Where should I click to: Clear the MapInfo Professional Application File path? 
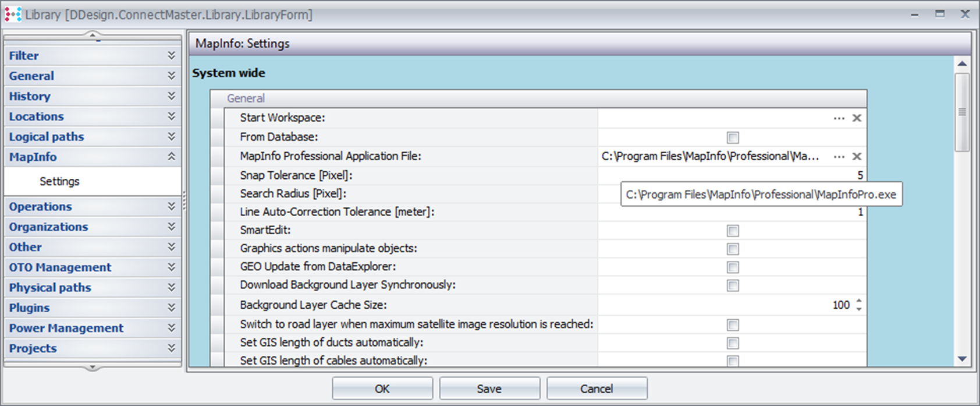[x=857, y=157]
